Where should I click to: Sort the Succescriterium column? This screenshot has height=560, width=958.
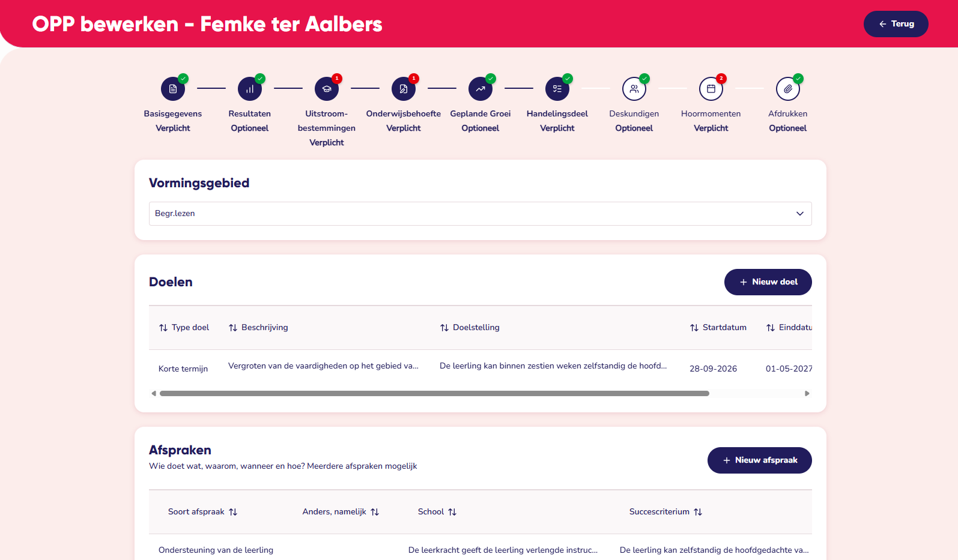(666, 512)
